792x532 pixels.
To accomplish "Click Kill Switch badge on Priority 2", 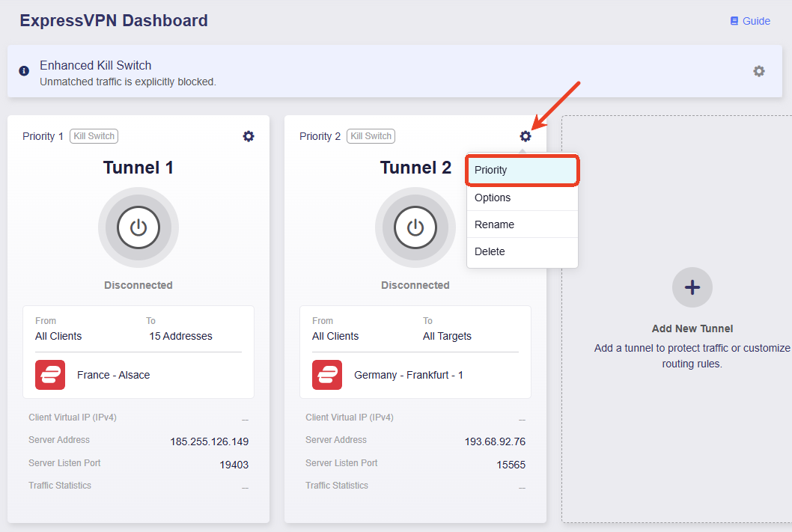I will pos(371,136).
